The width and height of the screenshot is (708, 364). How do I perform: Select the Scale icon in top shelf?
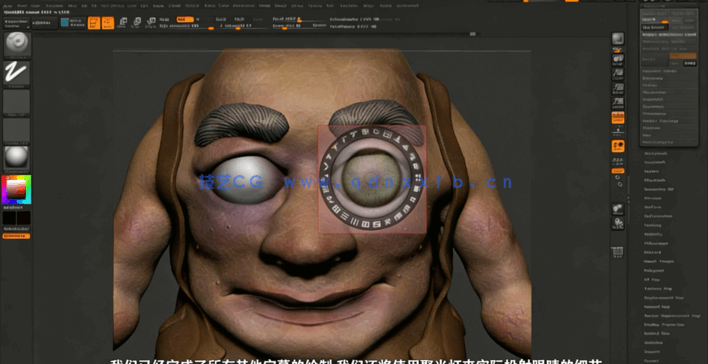(x=137, y=23)
